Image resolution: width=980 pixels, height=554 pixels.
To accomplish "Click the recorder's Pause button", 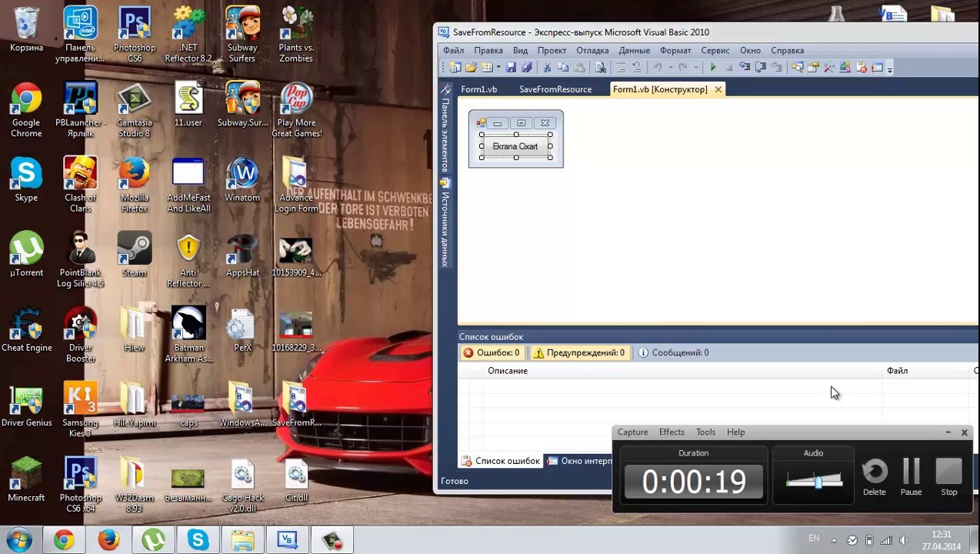I will [911, 478].
